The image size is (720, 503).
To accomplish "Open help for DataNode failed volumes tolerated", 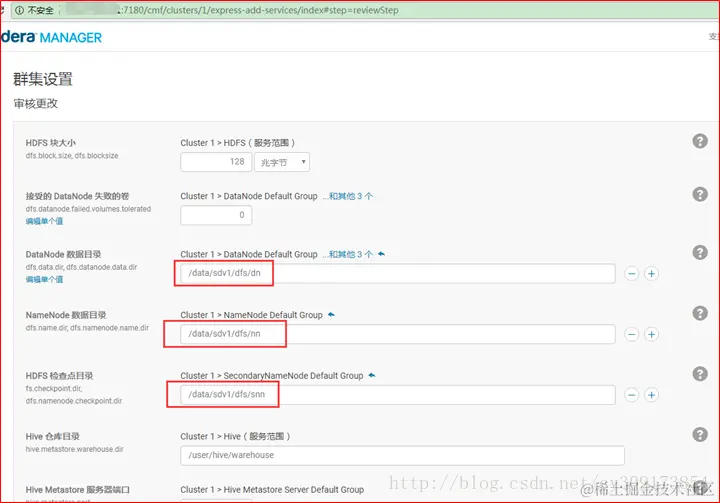I will [x=700, y=194].
